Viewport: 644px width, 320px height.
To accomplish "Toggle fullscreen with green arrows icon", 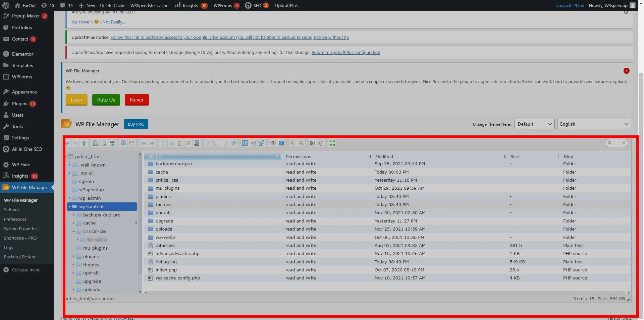I will 332,143.
